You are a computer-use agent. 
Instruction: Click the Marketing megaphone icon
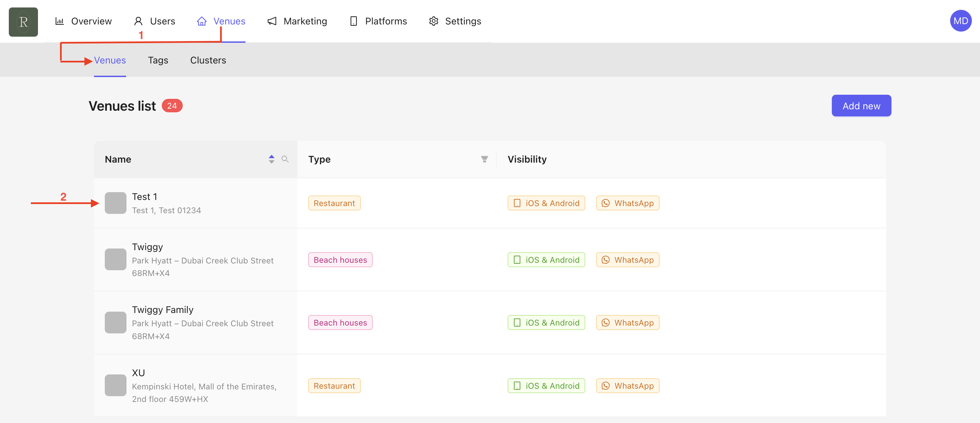click(x=272, y=21)
